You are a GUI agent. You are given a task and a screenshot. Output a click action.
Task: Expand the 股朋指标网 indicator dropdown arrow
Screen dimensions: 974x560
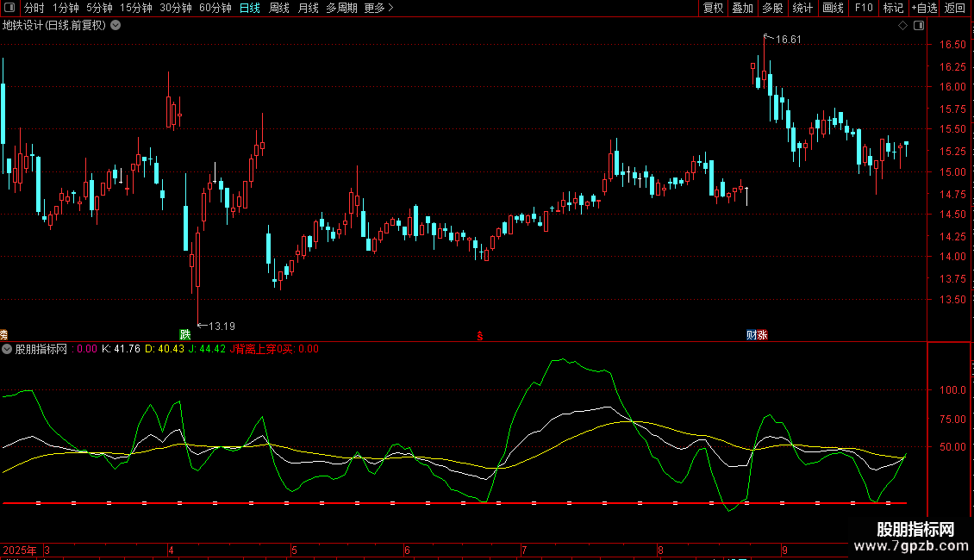7,350
